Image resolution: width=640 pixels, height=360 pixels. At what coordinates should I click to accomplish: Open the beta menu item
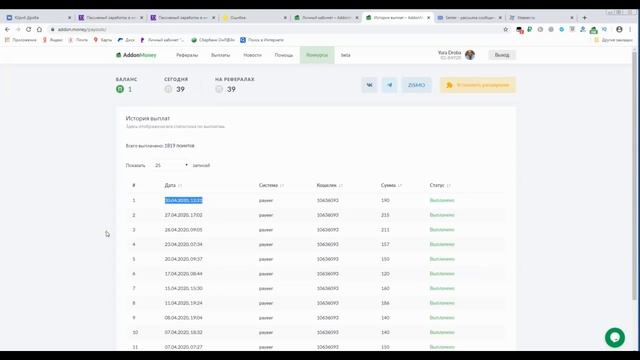point(346,55)
